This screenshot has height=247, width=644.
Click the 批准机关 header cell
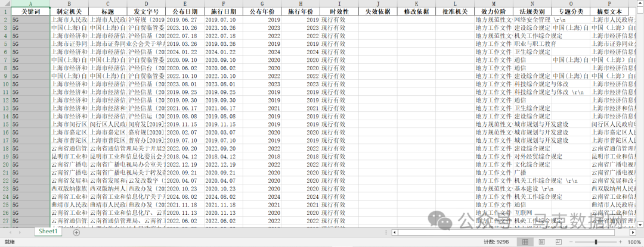pos(455,11)
